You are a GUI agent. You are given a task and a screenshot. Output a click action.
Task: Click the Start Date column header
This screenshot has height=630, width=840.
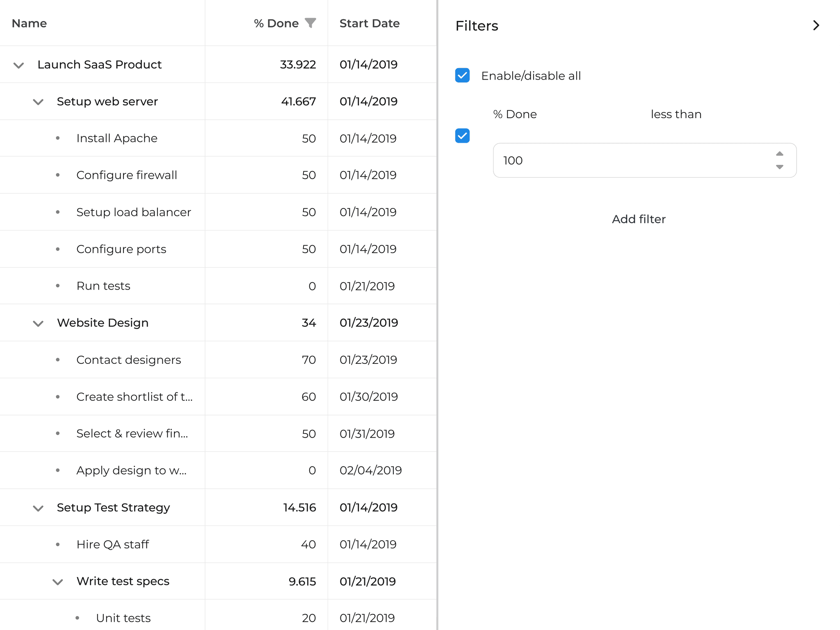tap(369, 23)
